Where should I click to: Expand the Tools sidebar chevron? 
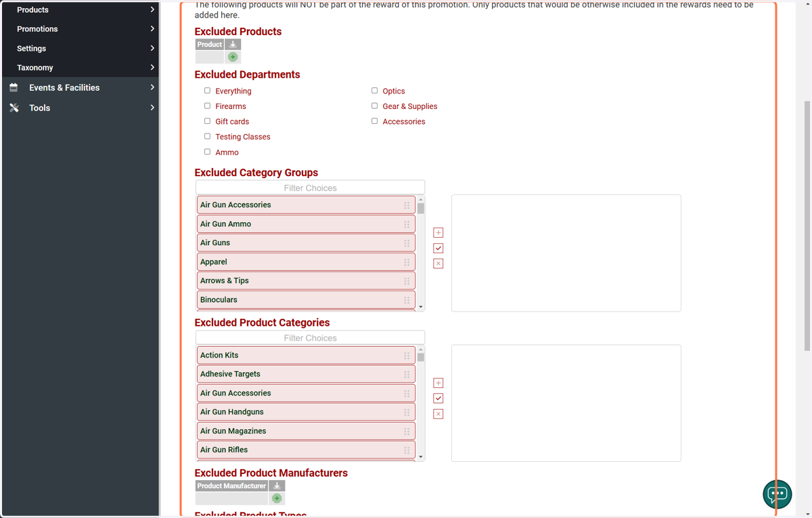[152, 108]
